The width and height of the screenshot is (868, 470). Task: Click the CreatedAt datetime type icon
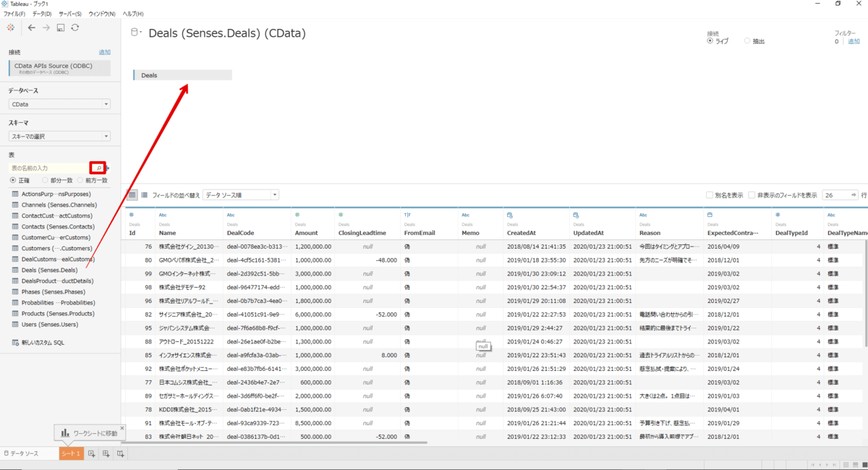[510, 215]
